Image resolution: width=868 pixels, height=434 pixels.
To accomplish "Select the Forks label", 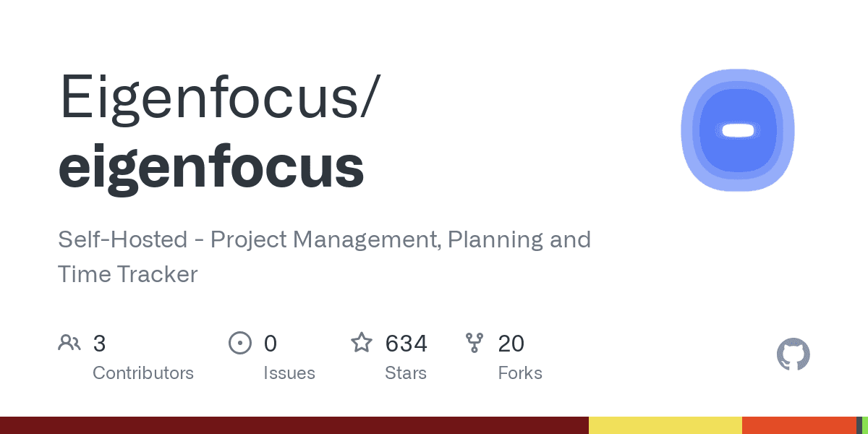I will pyautogui.click(x=520, y=373).
